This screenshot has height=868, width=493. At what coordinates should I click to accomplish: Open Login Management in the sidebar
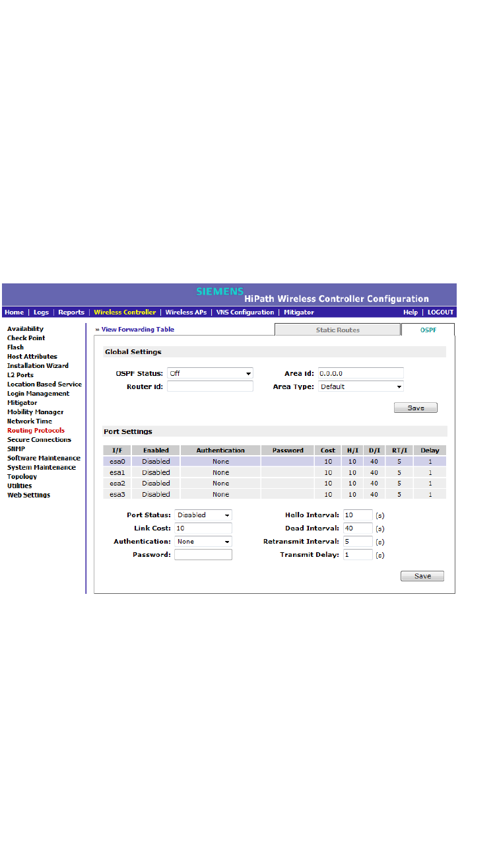coord(38,393)
